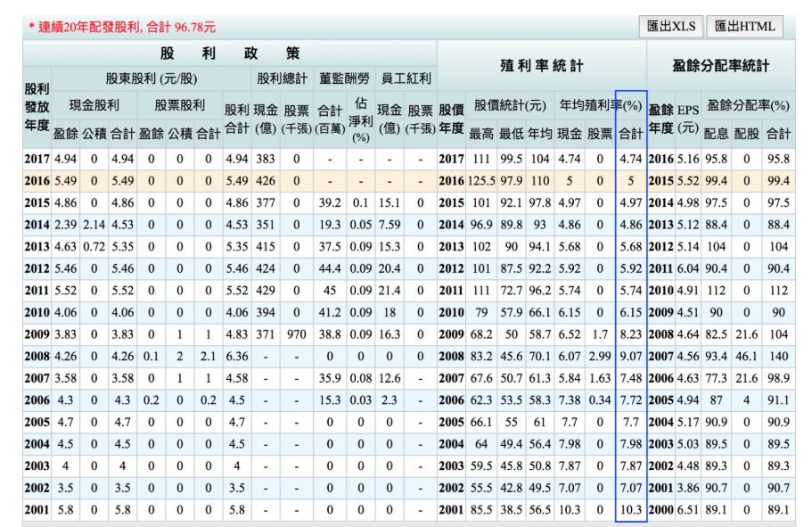Click the 董監酬勞 column header

point(343,78)
